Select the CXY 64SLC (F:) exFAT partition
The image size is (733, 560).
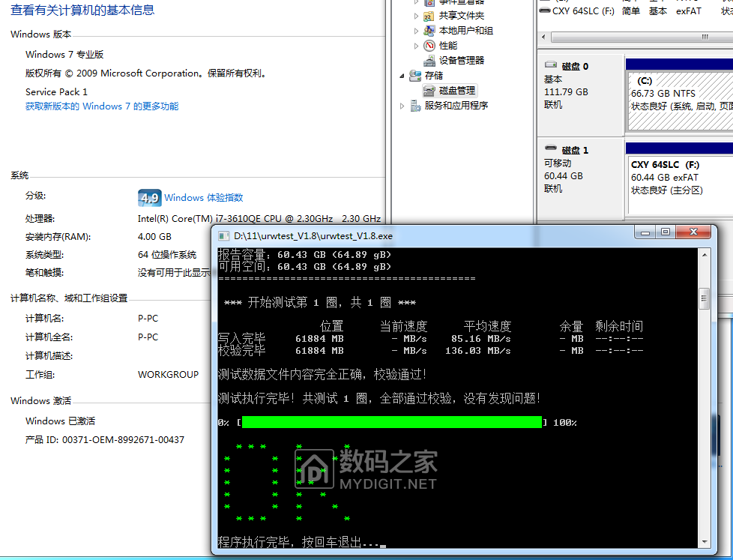point(681,184)
